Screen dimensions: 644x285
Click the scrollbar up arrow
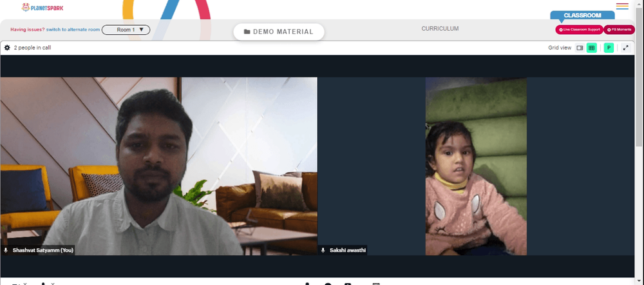click(639, 3)
